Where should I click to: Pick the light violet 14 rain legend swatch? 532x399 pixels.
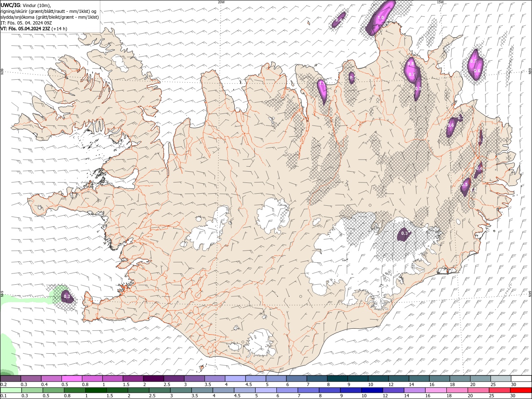(414, 390)
